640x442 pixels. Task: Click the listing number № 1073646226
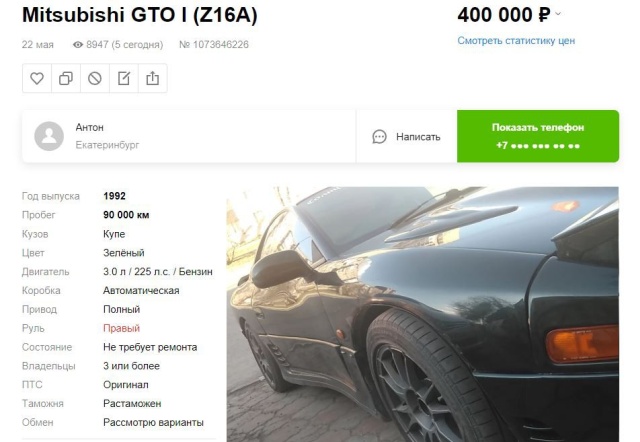coord(214,44)
